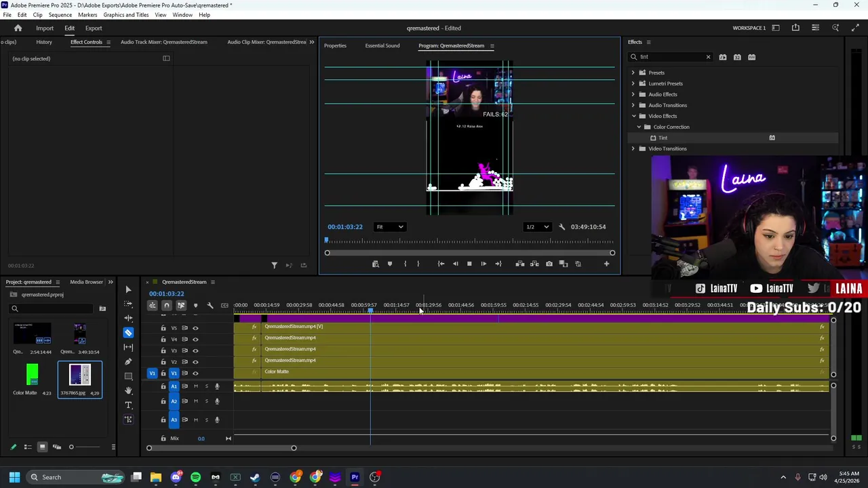
Task: Step back one frame
Action: 455,264
